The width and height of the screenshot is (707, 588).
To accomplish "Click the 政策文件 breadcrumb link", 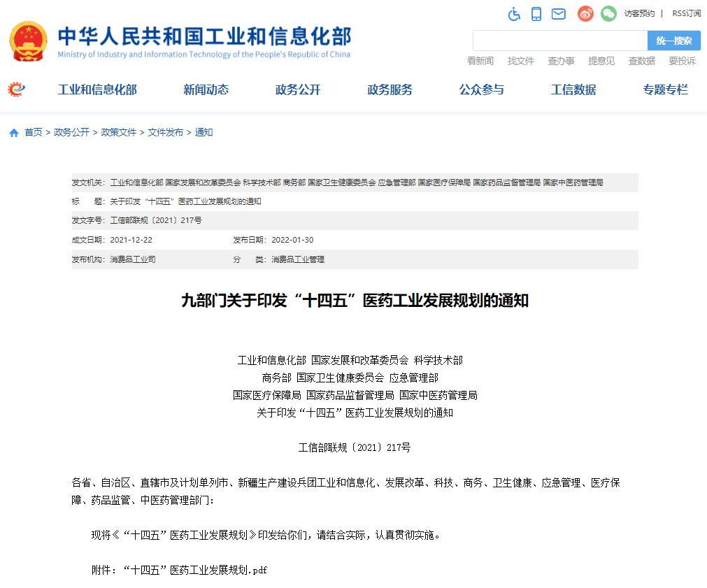I will click(x=119, y=132).
